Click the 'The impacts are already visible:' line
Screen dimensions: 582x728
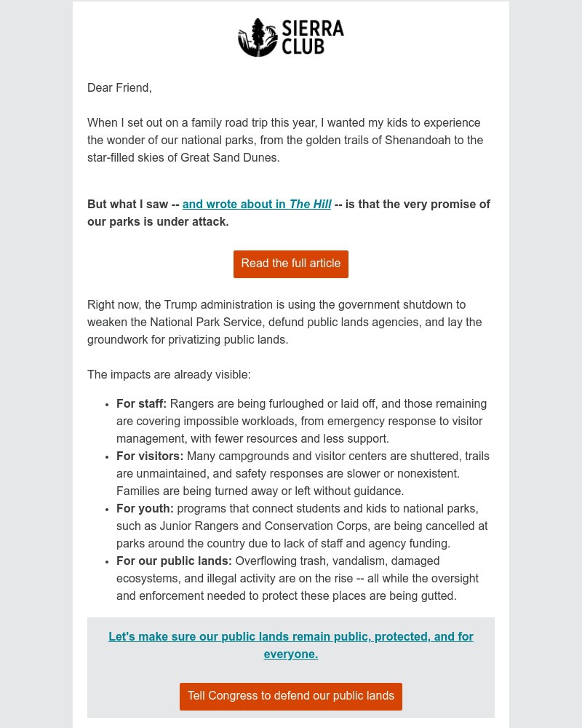[169, 375]
